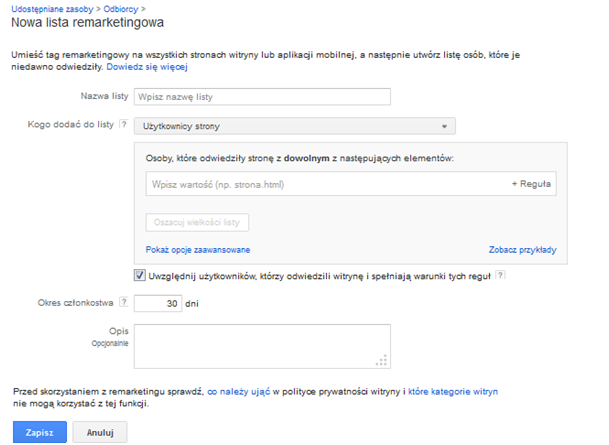Open the które kategorie witryn link
Viewport: 609px width, 445px height.
(453, 391)
